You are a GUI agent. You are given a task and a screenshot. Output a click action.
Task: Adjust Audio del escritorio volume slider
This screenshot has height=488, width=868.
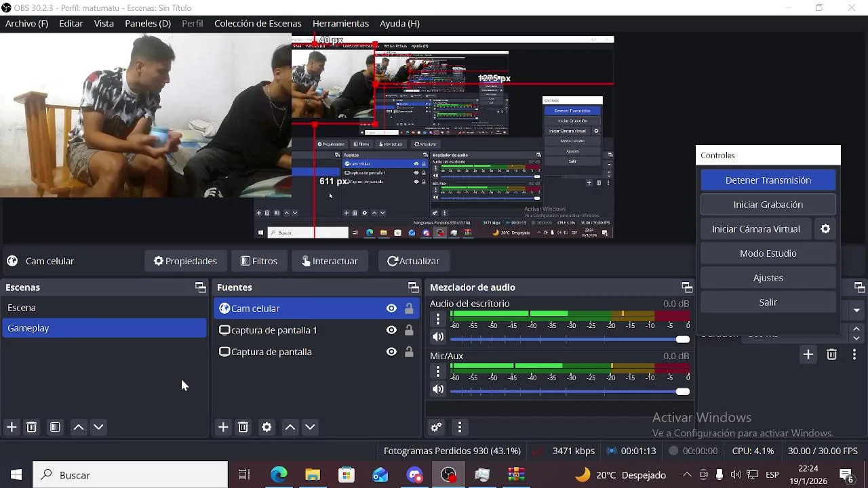coord(570,339)
